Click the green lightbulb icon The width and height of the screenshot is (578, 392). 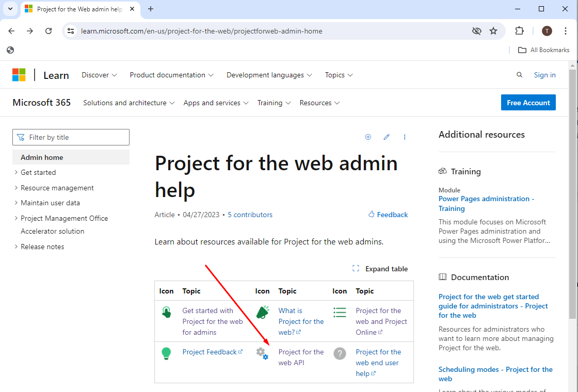point(166,353)
